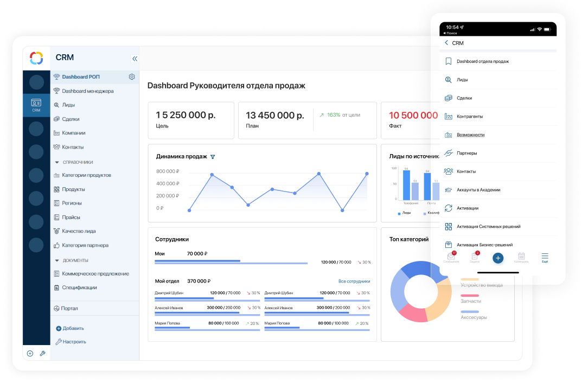The width and height of the screenshot is (588, 383).
Task: Click the Все сотрудники link
Action: [x=354, y=281]
